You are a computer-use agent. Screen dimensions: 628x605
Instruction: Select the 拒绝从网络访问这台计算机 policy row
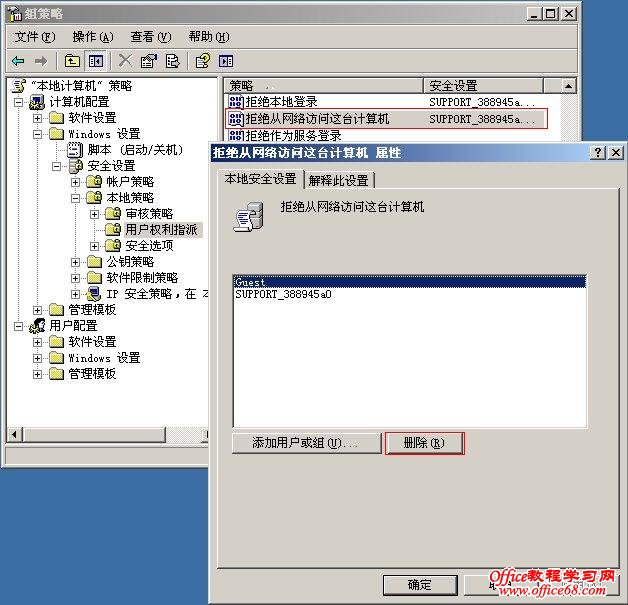(x=386, y=119)
